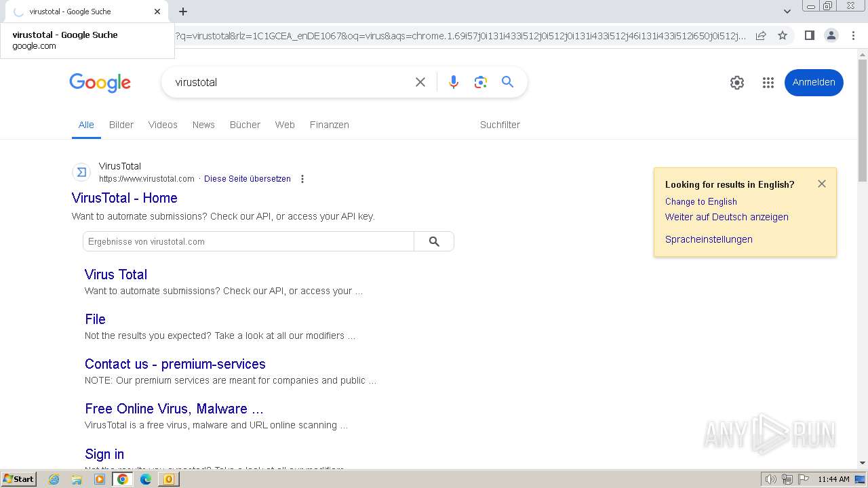Click the volume speaker tray icon
The width and height of the screenshot is (868, 488).
(771, 479)
